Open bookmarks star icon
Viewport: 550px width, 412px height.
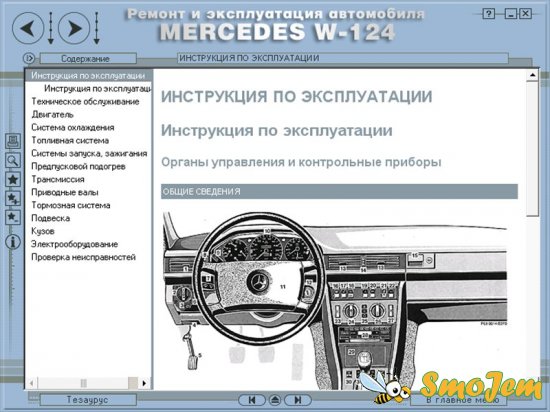pos(13,180)
